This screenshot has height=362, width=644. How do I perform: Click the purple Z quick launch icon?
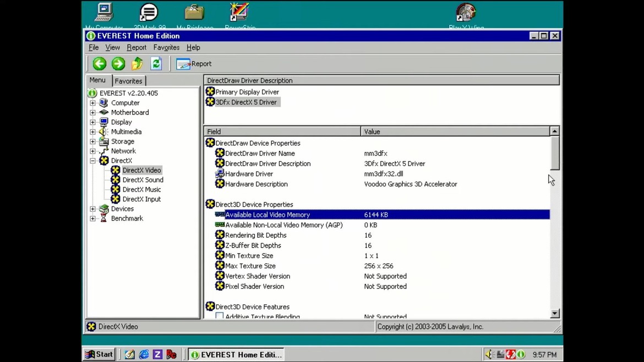[x=158, y=355]
